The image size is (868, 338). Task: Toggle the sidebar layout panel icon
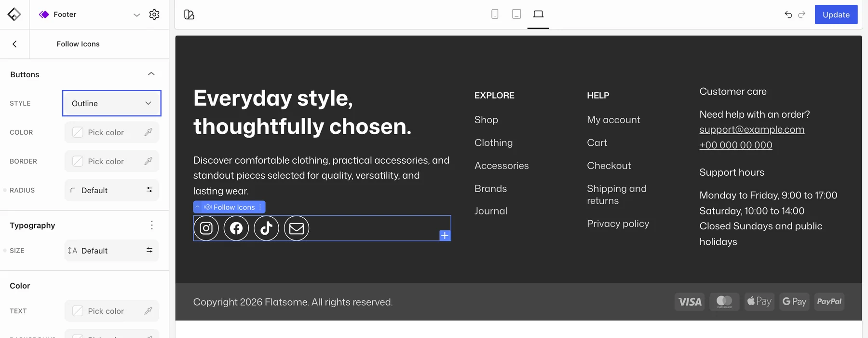pos(189,14)
